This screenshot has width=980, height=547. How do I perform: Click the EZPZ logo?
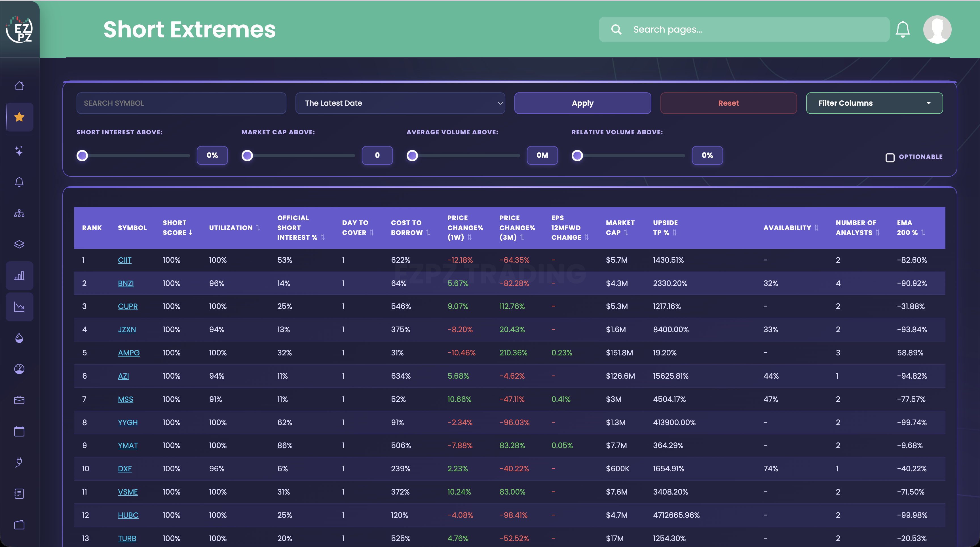[19, 29]
